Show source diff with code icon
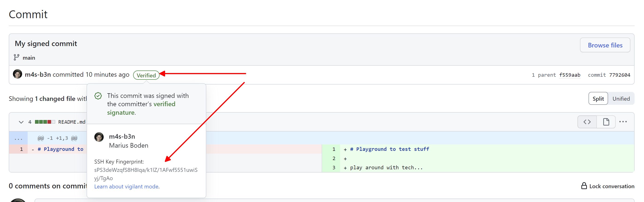This screenshot has height=202, width=644. click(x=587, y=122)
